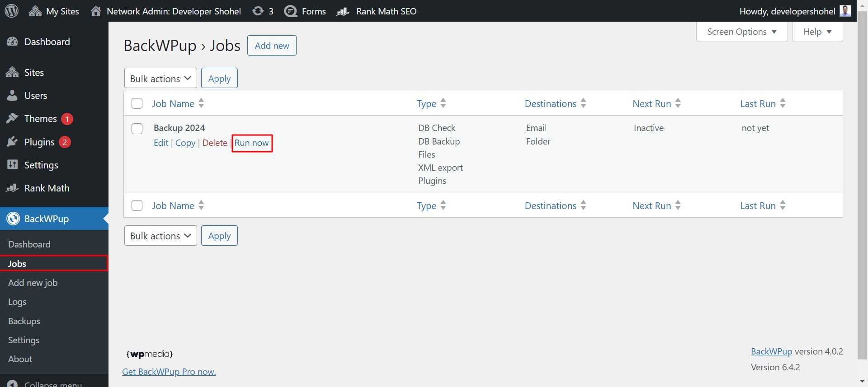Click the bottom Apply button
868x387 pixels.
(219, 235)
